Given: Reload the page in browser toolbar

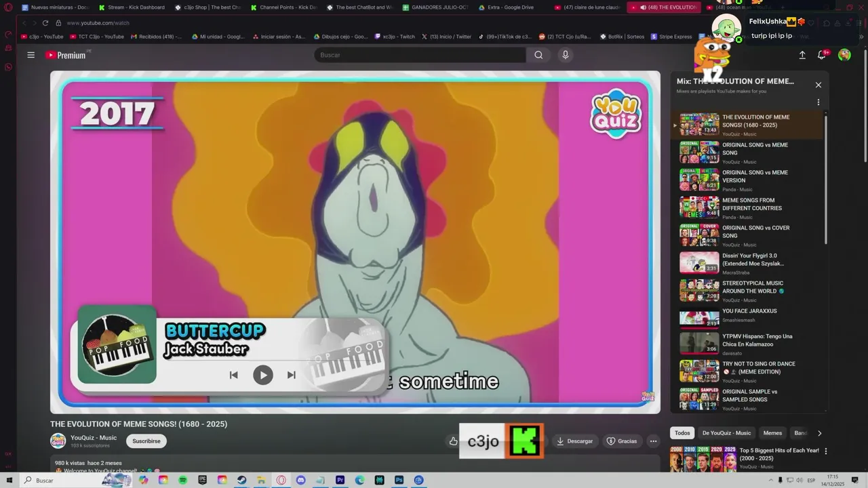Looking at the screenshot, I should [x=45, y=23].
